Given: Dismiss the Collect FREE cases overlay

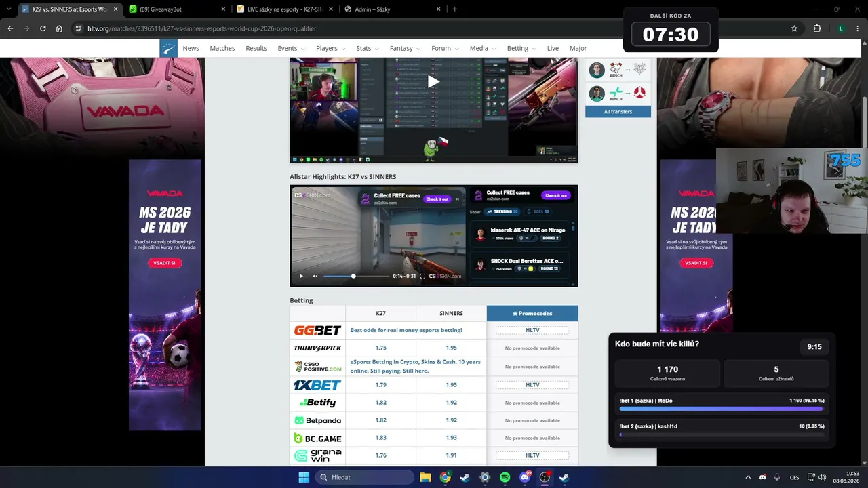Looking at the screenshot, I should tap(457, 199).
